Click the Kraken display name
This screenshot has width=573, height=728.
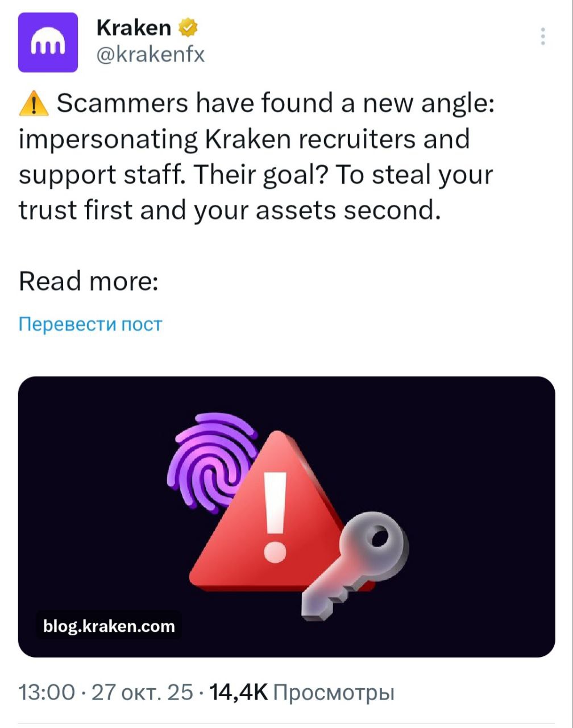[x=134, y=27]
